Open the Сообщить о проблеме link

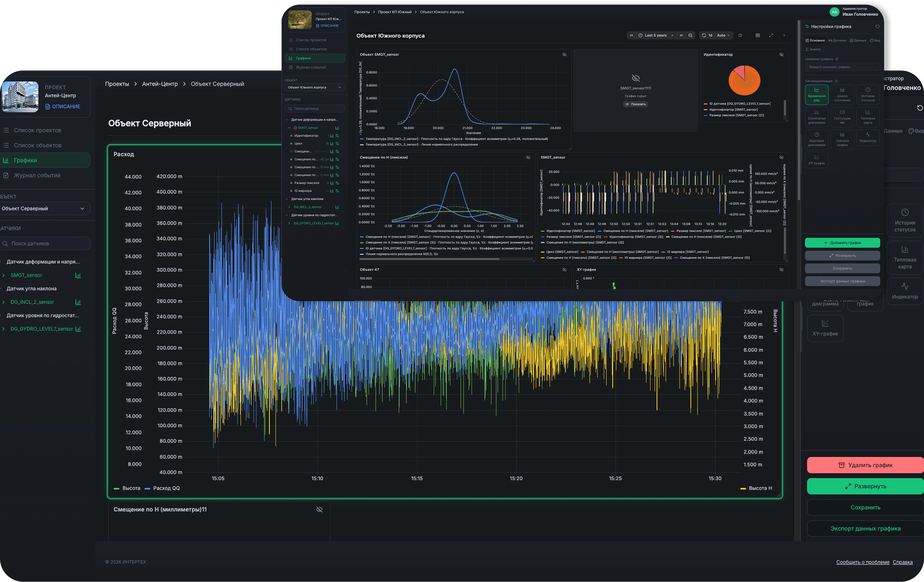point(862,562)
